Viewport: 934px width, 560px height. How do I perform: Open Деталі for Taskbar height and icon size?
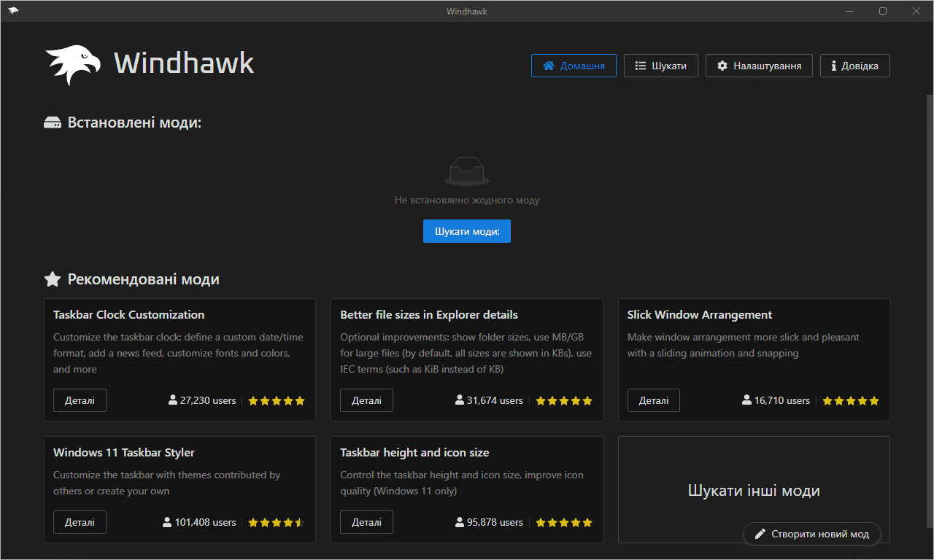pos(366,522)
